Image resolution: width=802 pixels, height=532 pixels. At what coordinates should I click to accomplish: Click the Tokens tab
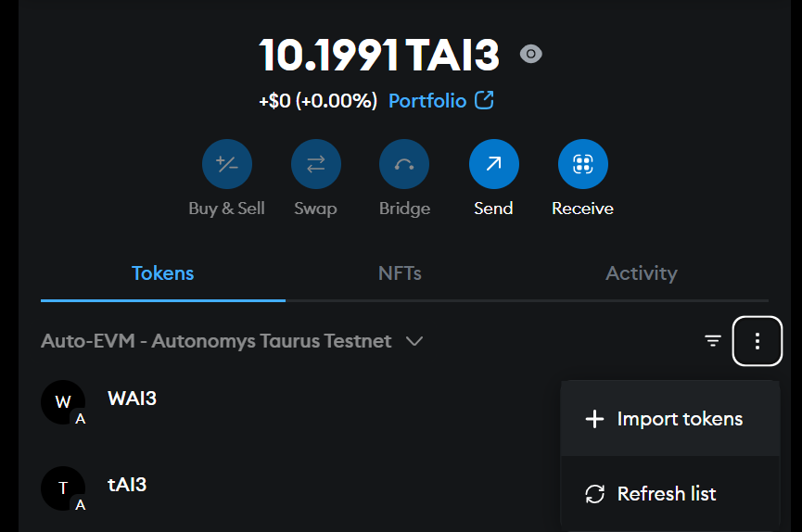coord(162,273)
